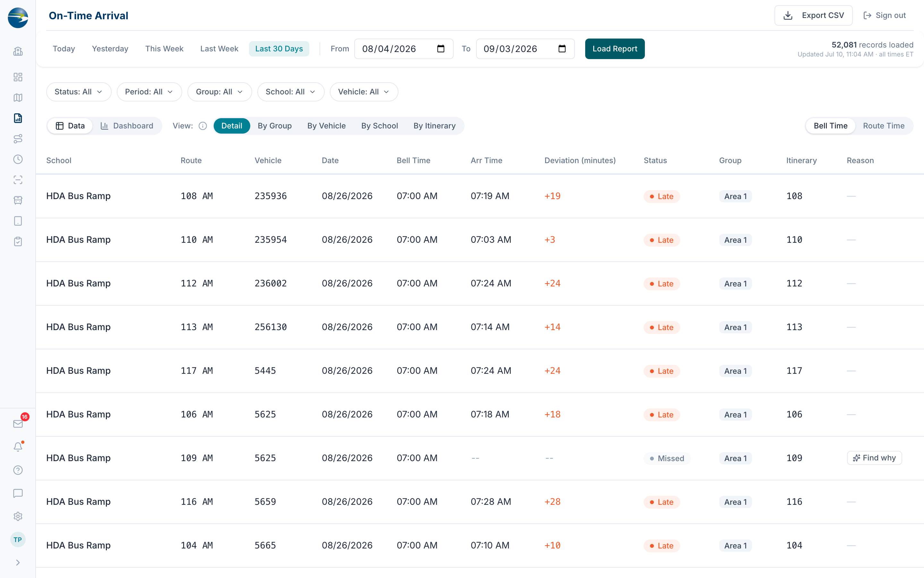This screenshot has width=924, height=578.
Task: Select the Detail view
Action: (x=232, y=126)
